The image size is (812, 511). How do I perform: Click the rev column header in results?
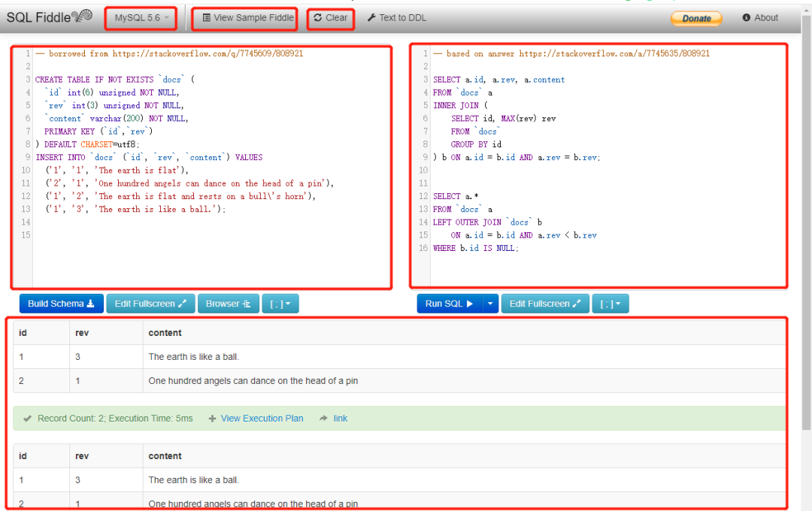[82, 332]
